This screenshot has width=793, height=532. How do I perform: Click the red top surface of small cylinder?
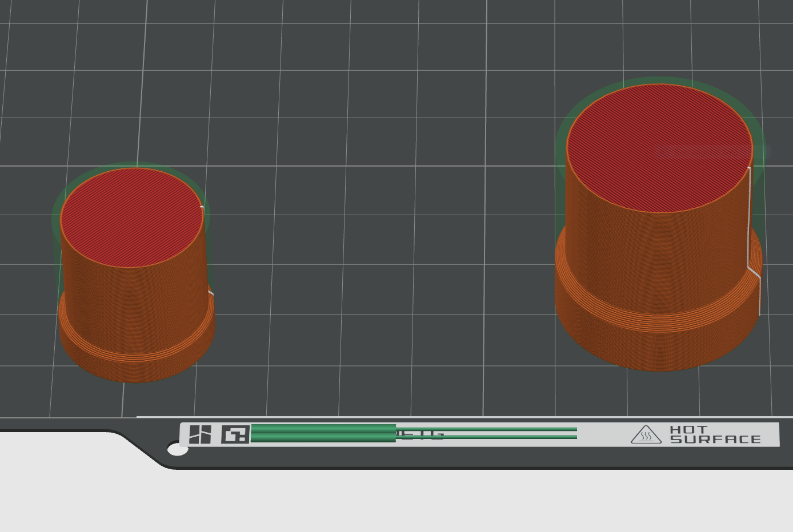pos(132,217)
